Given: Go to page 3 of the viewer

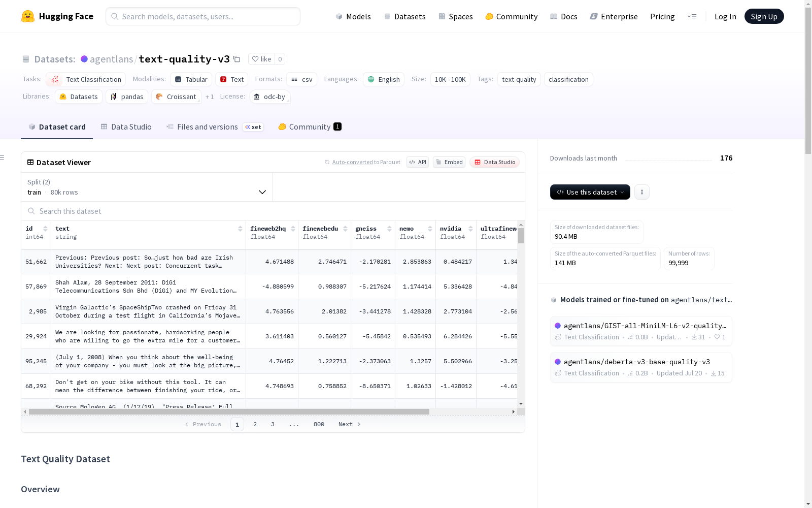Looking at the screenshot, I should (x=273, y=424).
